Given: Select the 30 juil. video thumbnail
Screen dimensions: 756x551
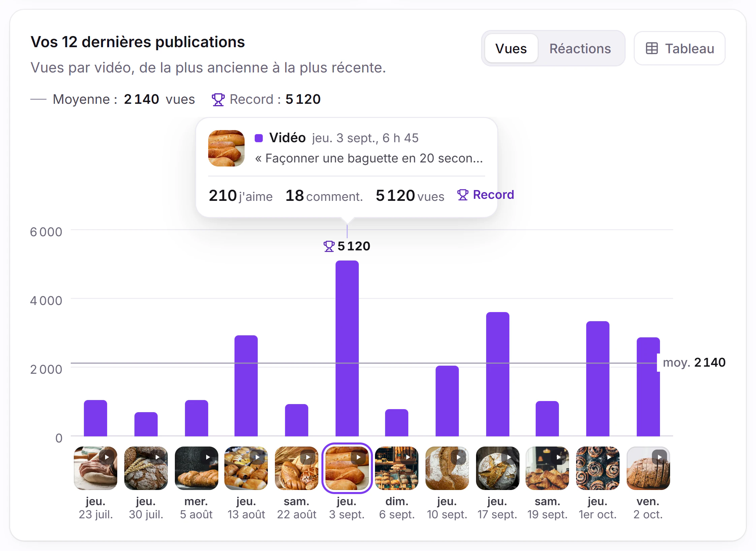Looking at the screenshot, I should click(x=146, y=468).
